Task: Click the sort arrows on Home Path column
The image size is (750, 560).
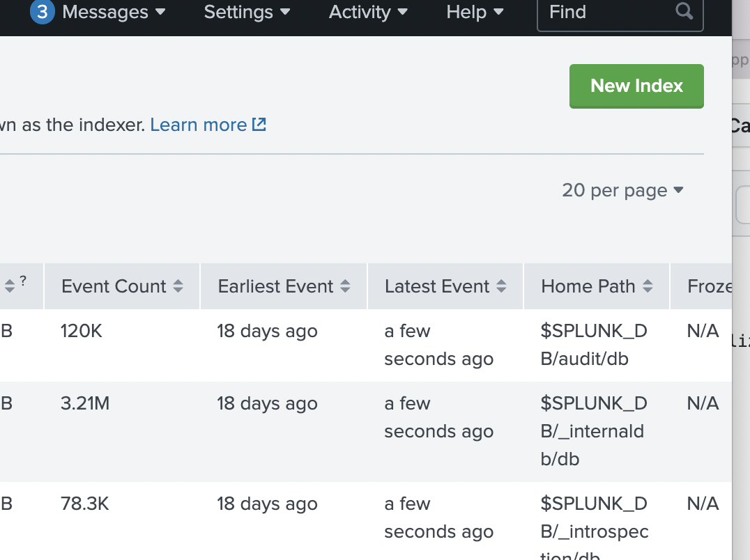Action: pos(648,286)
